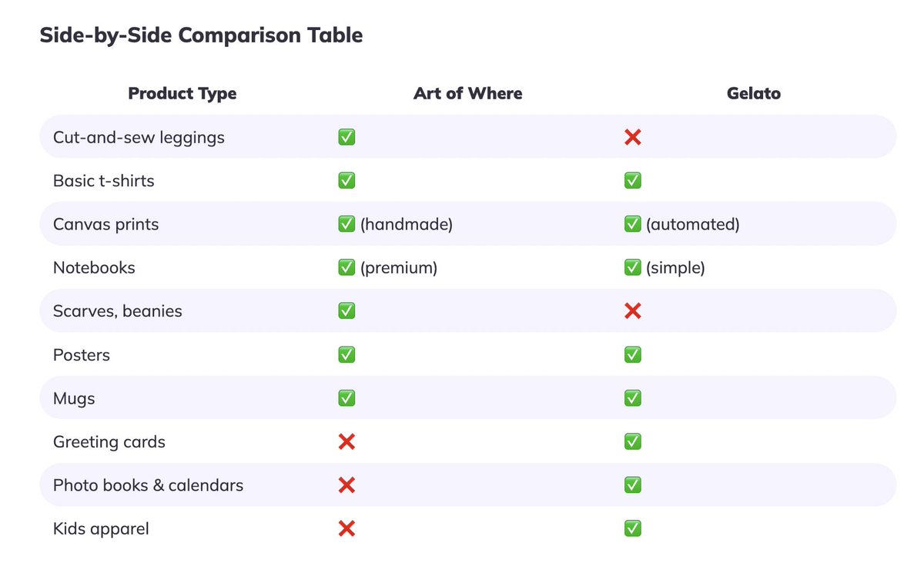
Task: Click Art of Where checkmark for Cut-and-sew leggings
Action: click(x=346, y=137)
